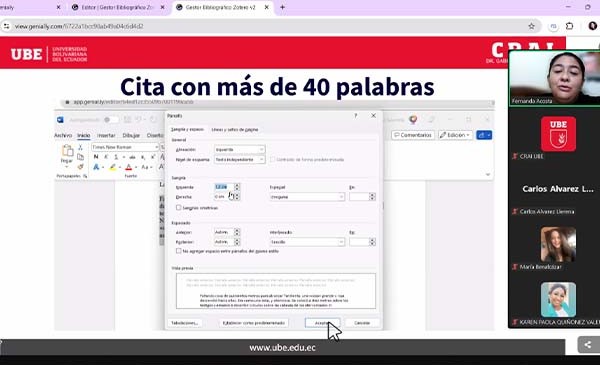Bookmark this page with the star icon

click(x=531, y=26)
